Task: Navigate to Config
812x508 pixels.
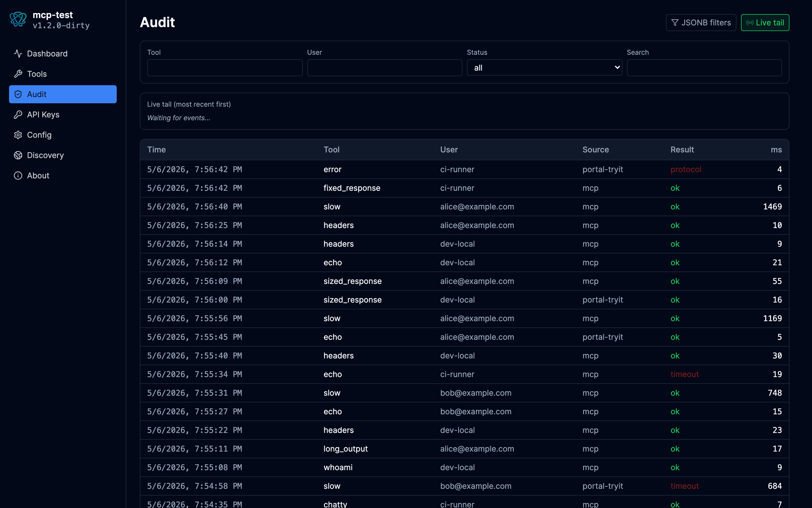Action: 63,135
